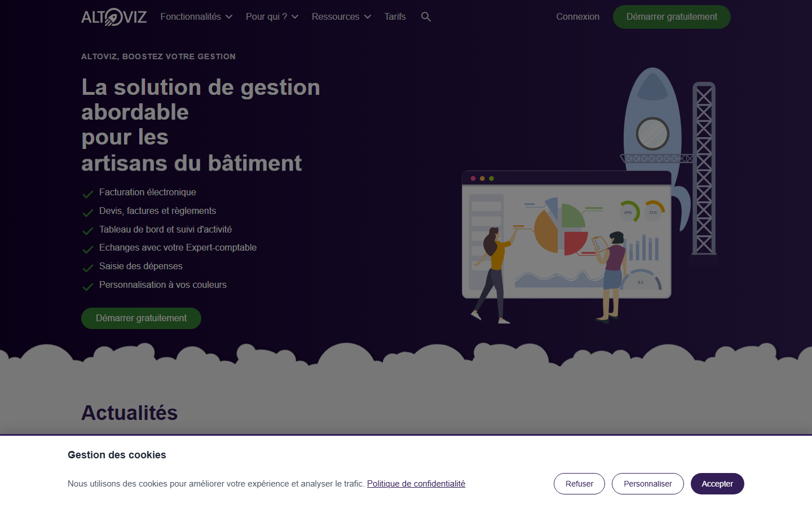
Task: Click 'ALTOVIZ, BOOSTEZ VOTRE GESTION' tagline
Action: pos(158,56)
